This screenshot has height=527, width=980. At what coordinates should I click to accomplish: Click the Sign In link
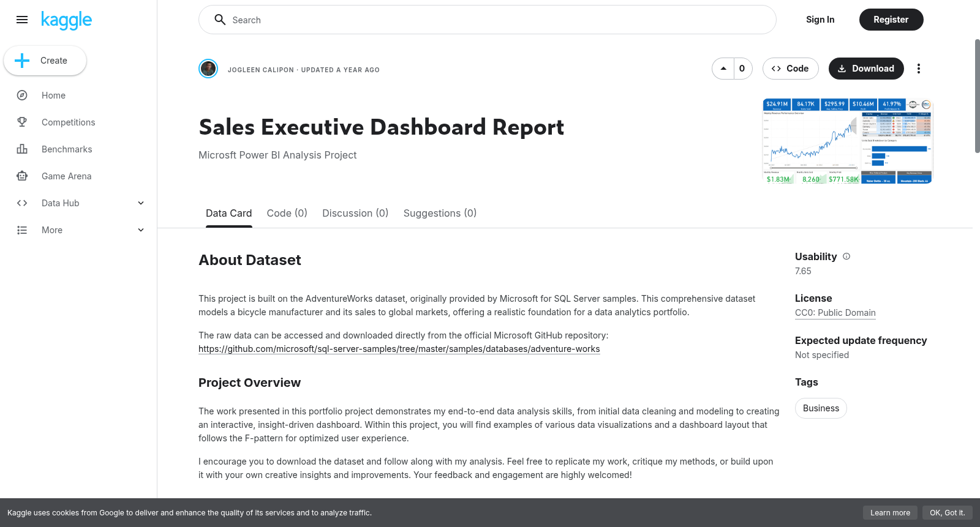coord(820,20)
